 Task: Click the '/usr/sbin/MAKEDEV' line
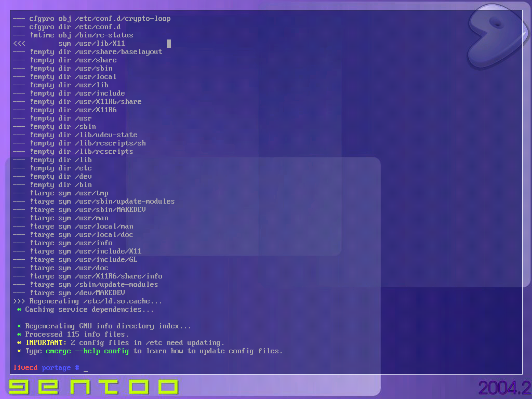pyautogui.click(x=79, y=210)
